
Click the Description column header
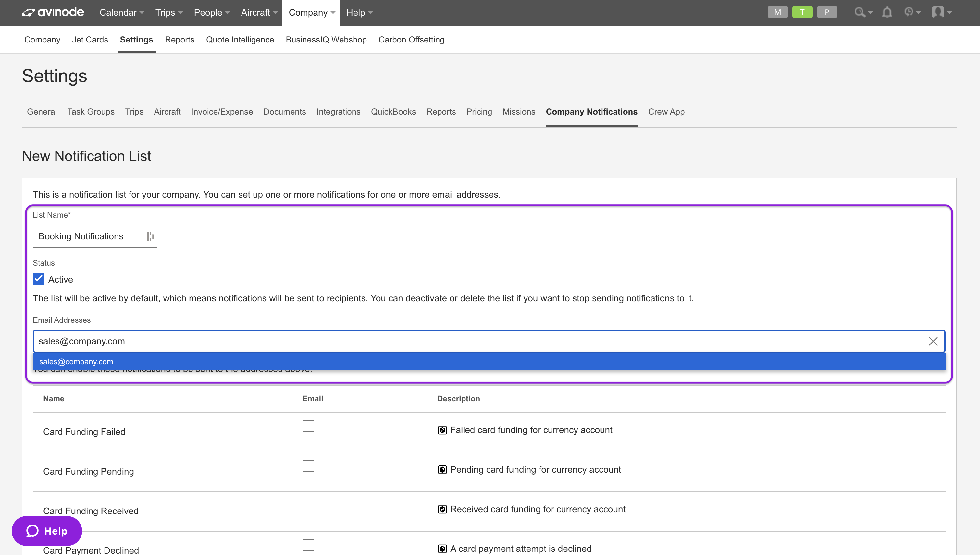[x=459, y=399]
